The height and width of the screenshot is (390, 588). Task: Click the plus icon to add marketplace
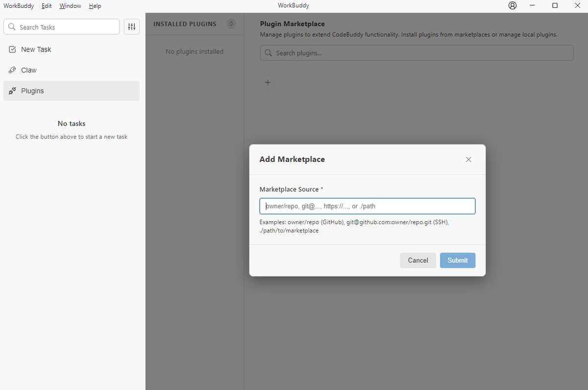click(268, 82)
